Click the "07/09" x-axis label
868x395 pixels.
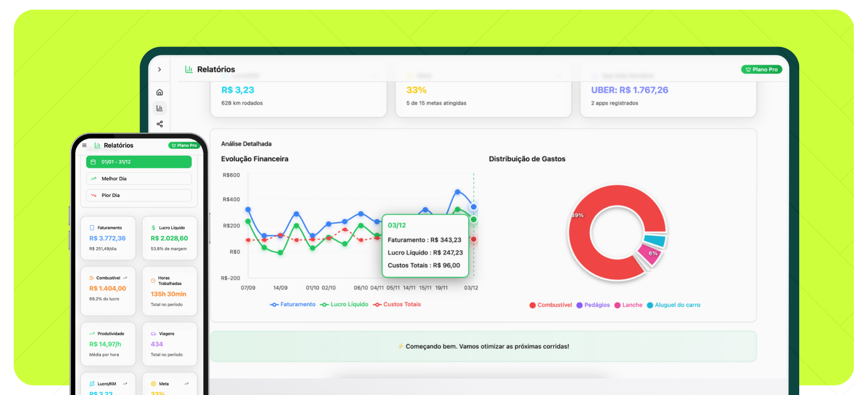pyautogui.click(x=248, y=288)
